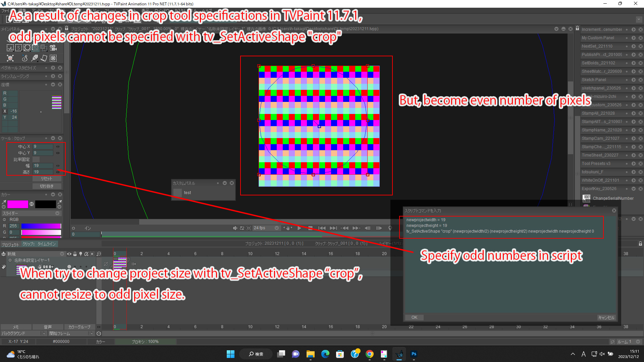Toggle alpha preserve icon in timeline header

(86, 254)
